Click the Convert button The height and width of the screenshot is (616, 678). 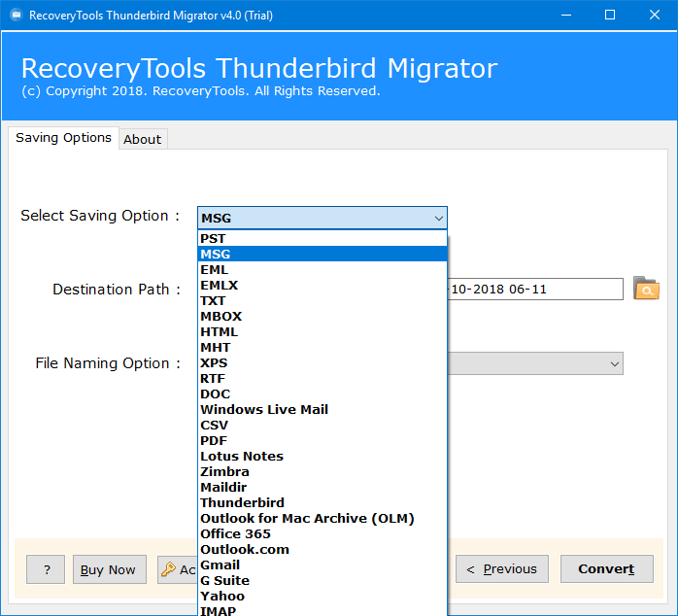tap(607, 568)
